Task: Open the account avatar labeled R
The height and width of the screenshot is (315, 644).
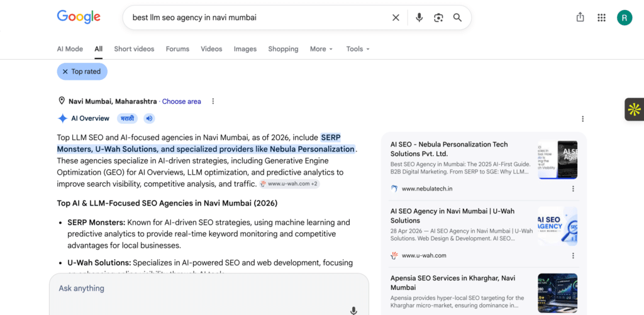Action: click(x=625, y=18)
